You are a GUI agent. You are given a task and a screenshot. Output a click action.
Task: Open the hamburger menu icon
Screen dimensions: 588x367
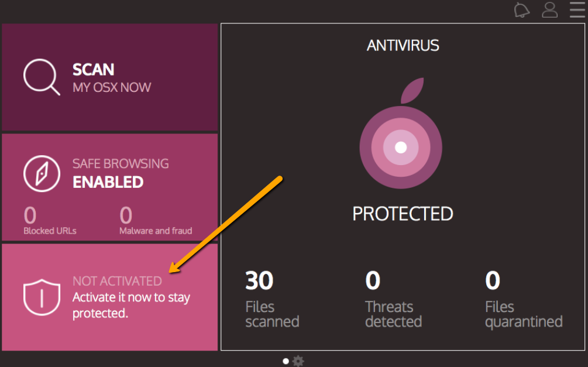click(x=577, y=10)
